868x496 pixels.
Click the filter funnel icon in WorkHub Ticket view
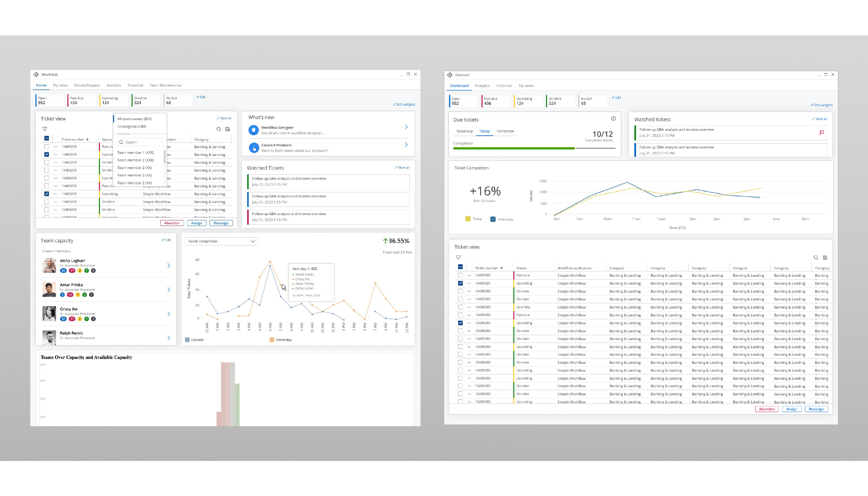point(45,129)
